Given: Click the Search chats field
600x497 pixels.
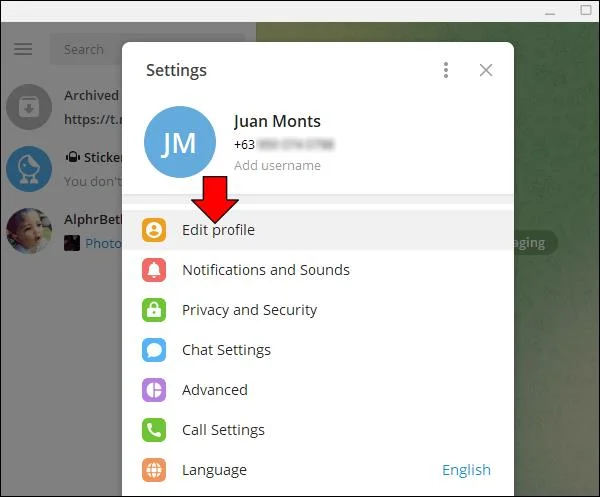Looking at the screenshot, I should pos(88,49).
